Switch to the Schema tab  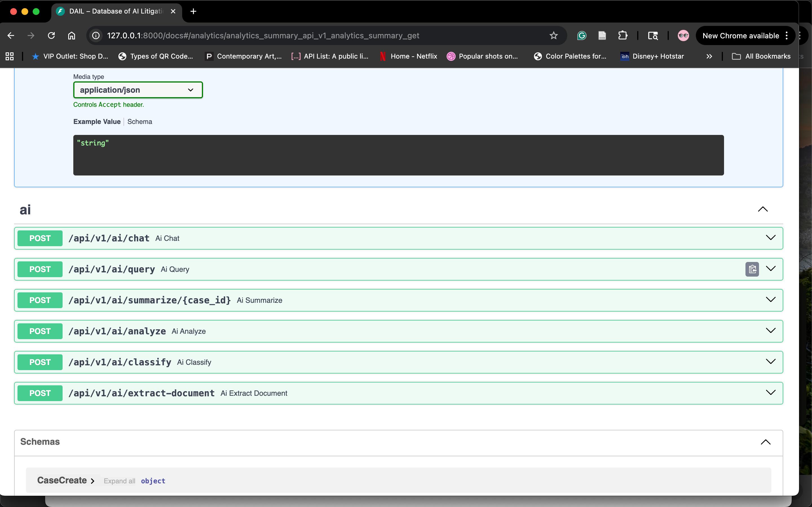click(x=140, y=122)
